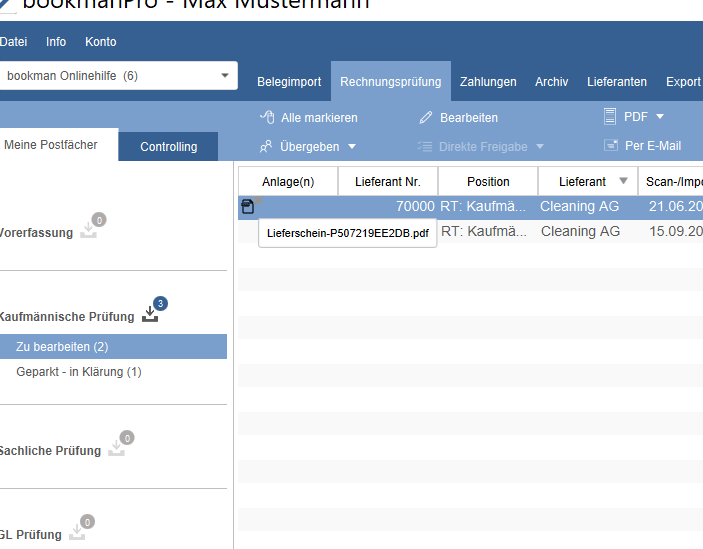The height and width of the screenshot is (549, 703).
Task: Expand the Übergeben dropdown arrow
Action: coord(352,147)
